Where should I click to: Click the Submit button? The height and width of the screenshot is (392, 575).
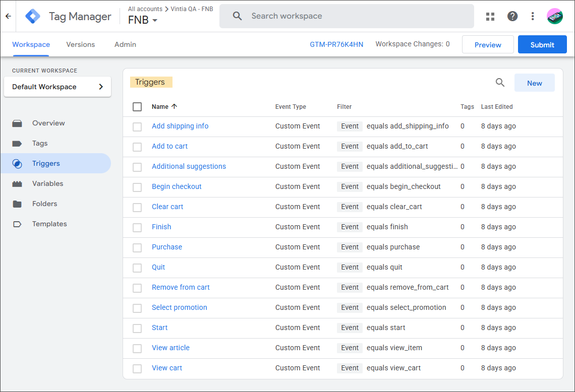click(542, 44)
